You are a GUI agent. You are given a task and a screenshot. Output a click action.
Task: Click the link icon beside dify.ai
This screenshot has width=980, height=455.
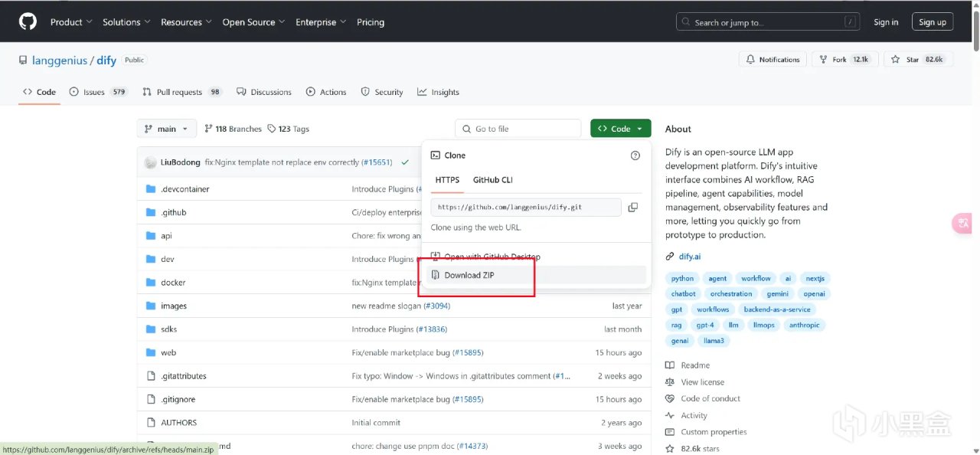click(670, 257)
